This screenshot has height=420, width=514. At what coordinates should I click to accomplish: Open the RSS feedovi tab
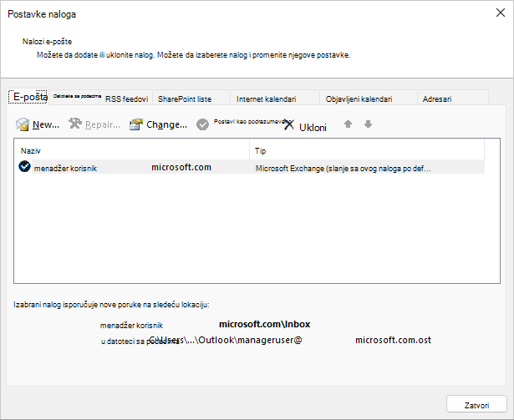point(126,99)
